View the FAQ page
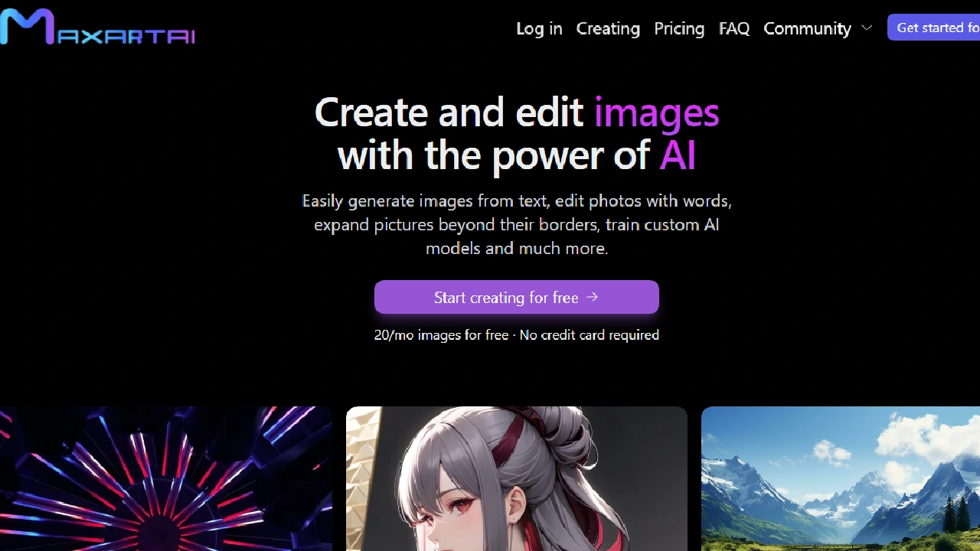The height and width of the screenshot is (551, 980). pos(733,28)
